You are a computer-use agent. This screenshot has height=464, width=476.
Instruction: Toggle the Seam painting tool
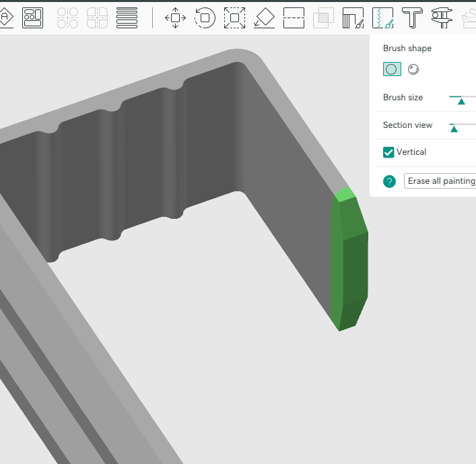tap(383, 18)
